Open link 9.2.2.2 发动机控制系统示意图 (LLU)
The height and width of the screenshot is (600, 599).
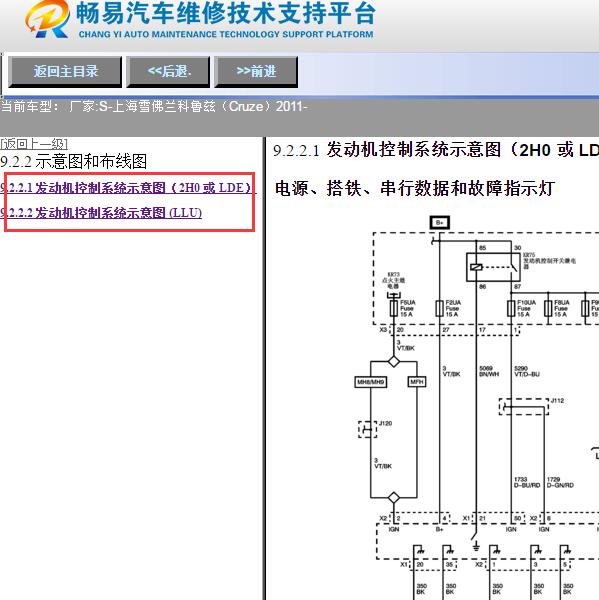pyautogui.click(x=101, y=213)
